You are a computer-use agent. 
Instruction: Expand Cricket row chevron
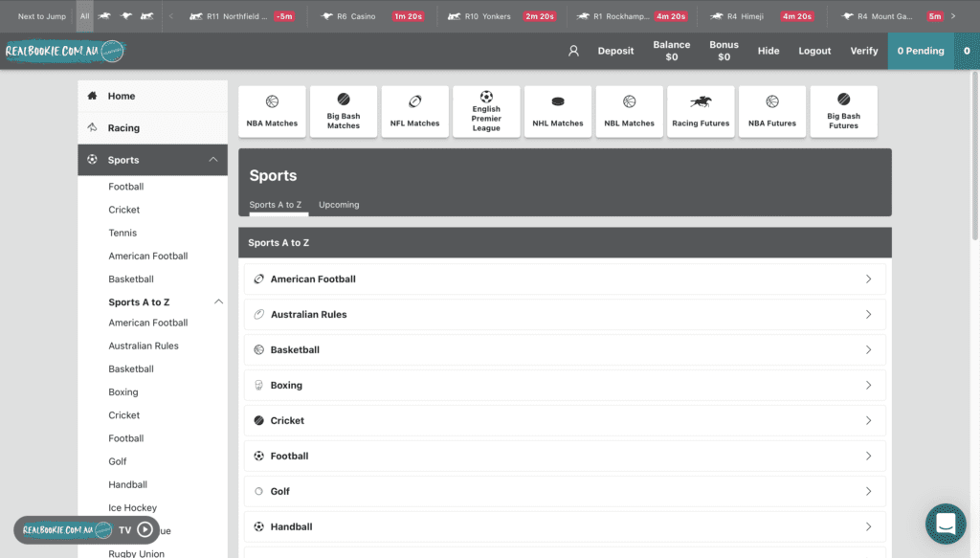(868, 420)
